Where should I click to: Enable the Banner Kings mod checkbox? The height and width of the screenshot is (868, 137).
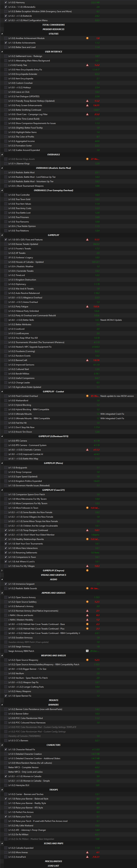pyautogui.click(x=6, y=163)
